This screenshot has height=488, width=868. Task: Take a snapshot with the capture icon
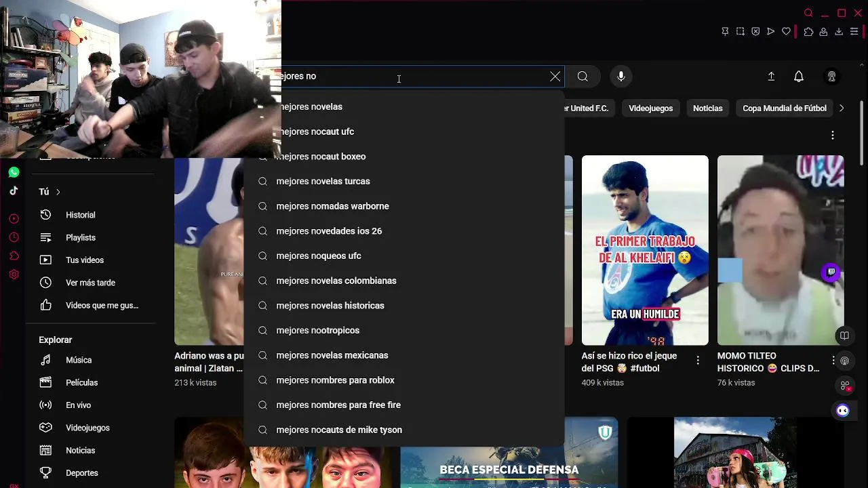tap(741, 31)
